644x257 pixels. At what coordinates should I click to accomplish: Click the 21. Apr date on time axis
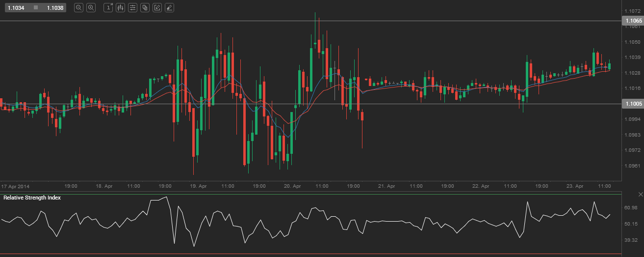tap(386, 186)
